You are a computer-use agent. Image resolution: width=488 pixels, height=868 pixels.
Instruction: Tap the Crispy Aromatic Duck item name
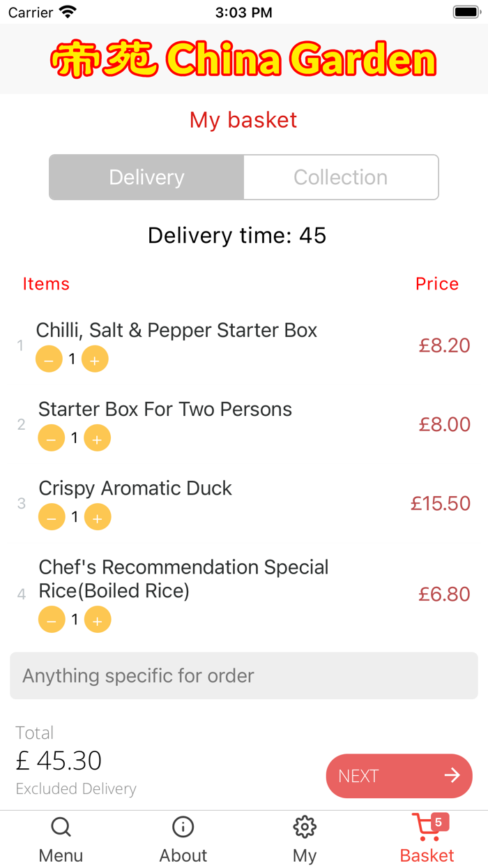pos(135,488)
